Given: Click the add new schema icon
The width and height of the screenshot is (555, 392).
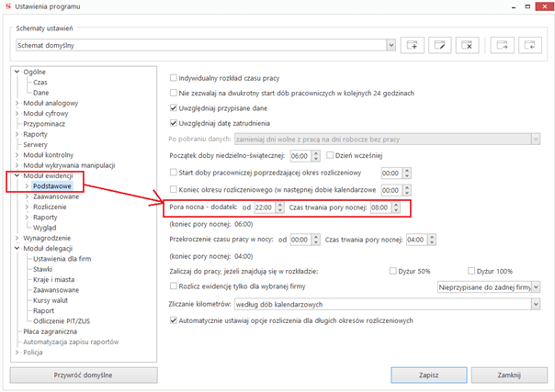Looking at the screenshot, I should coord(414,45).
